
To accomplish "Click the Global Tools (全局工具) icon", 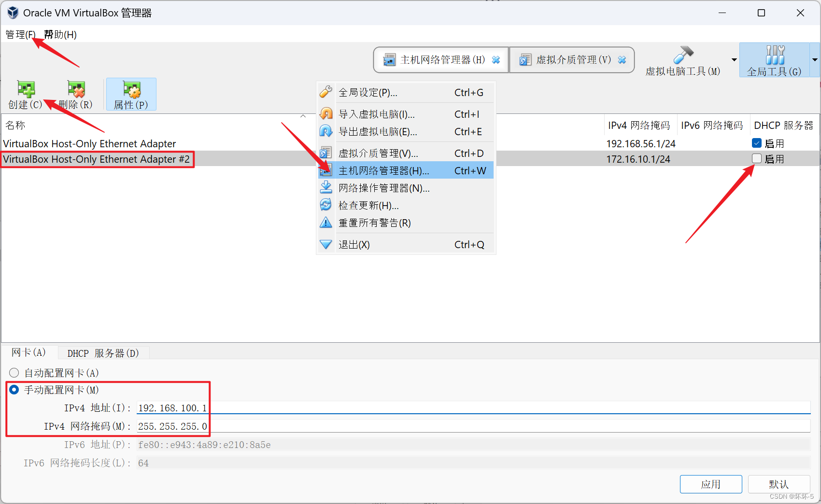I will [x=775, y=55].
